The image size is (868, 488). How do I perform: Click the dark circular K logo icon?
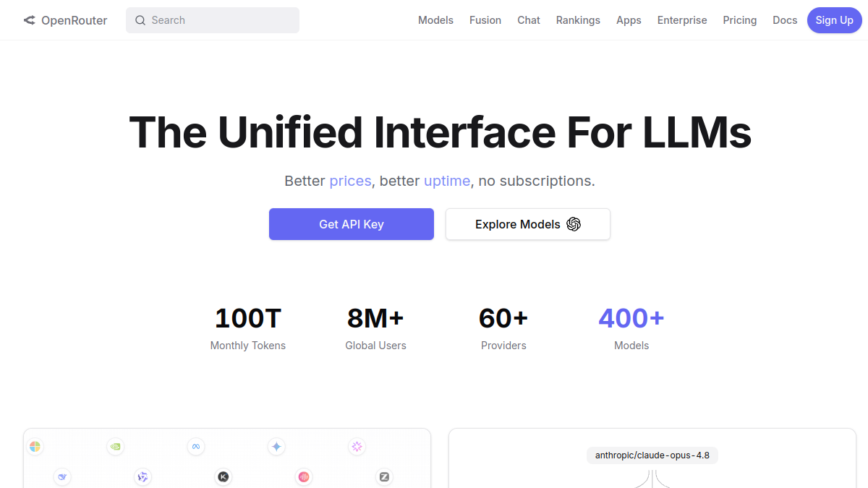(x=224, y=477)
